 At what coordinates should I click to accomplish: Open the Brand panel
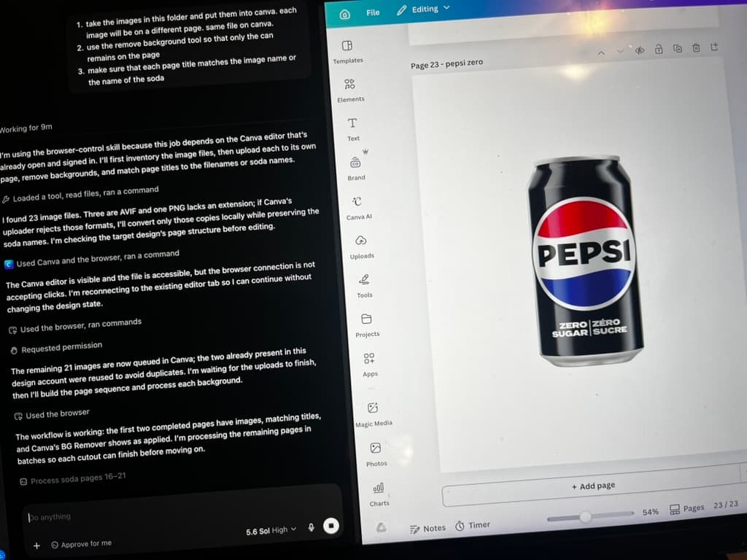pyautogui.click(x=356, y=168)
